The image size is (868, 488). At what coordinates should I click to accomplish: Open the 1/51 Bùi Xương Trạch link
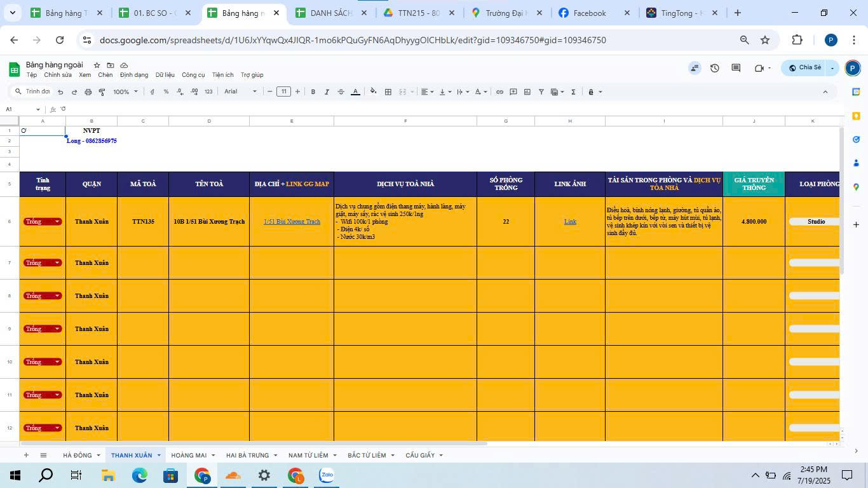[x=292, y=222]
